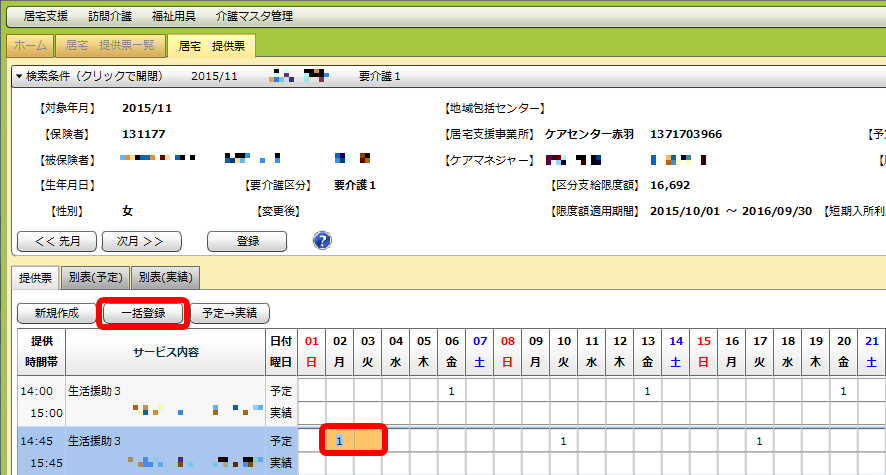Screen dimensions: 886x475
Task: Select the 別表(実績) tab
Action: coord(165,277)
